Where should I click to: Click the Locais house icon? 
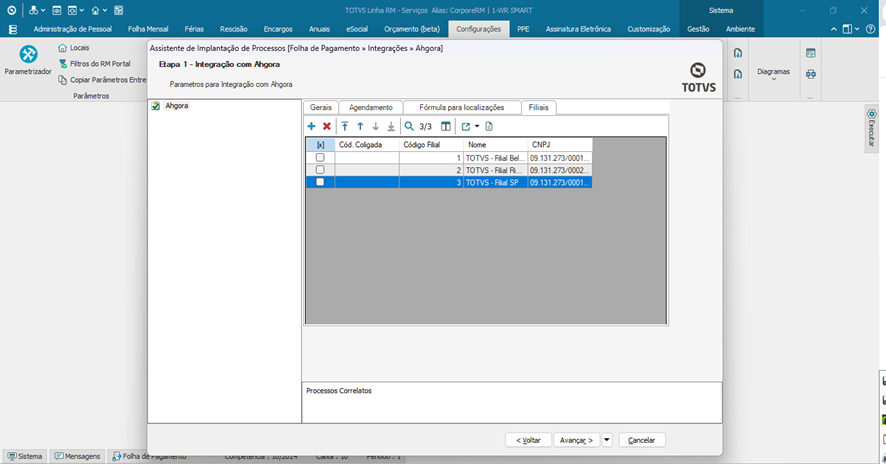63,48
